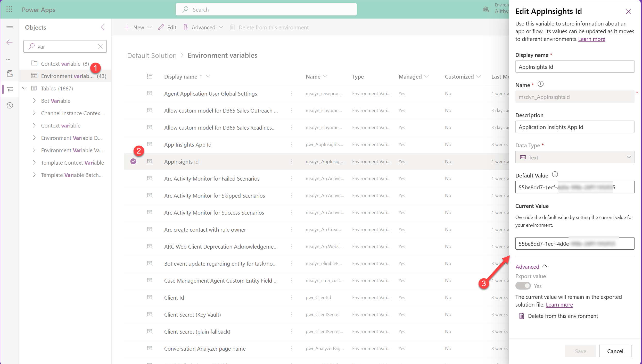This screenshot has width=642, height=364.
Task: Click the disabled Delete from this environment toolbar button
Action: point(269,27)
